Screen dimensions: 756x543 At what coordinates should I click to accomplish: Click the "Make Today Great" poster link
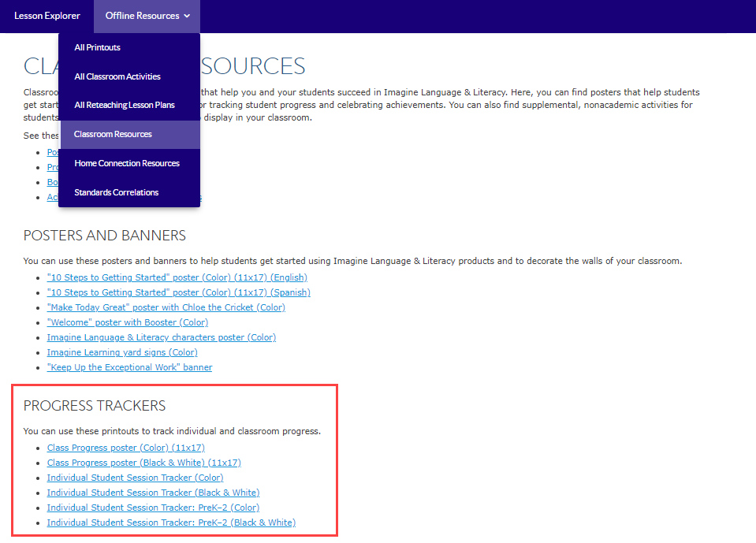pyautogui.click(x=166, y=307)
